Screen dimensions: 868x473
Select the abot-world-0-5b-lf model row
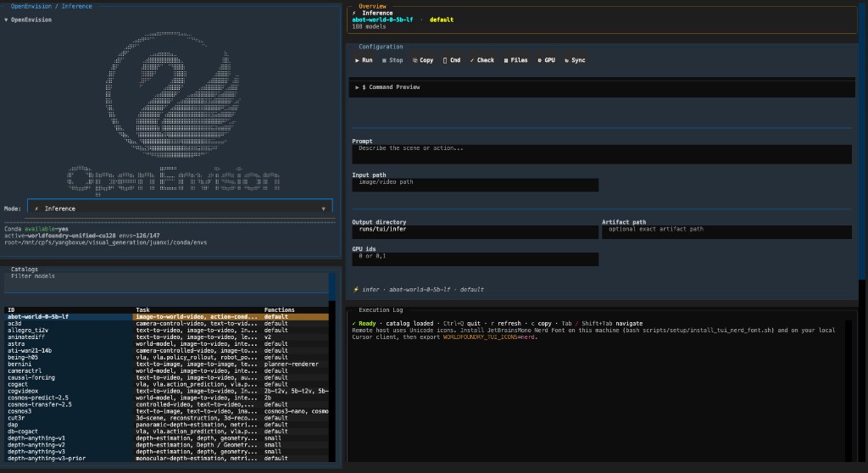(166, 317)
